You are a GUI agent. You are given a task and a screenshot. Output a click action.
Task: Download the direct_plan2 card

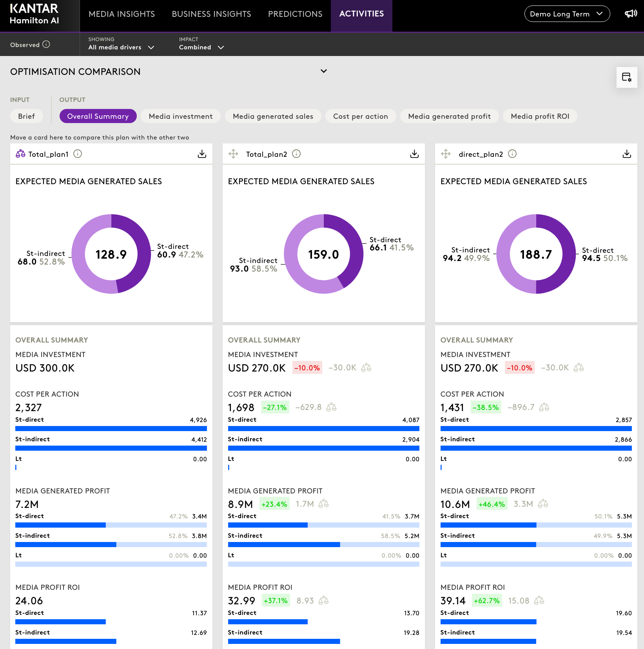click(x=627, y=154)
